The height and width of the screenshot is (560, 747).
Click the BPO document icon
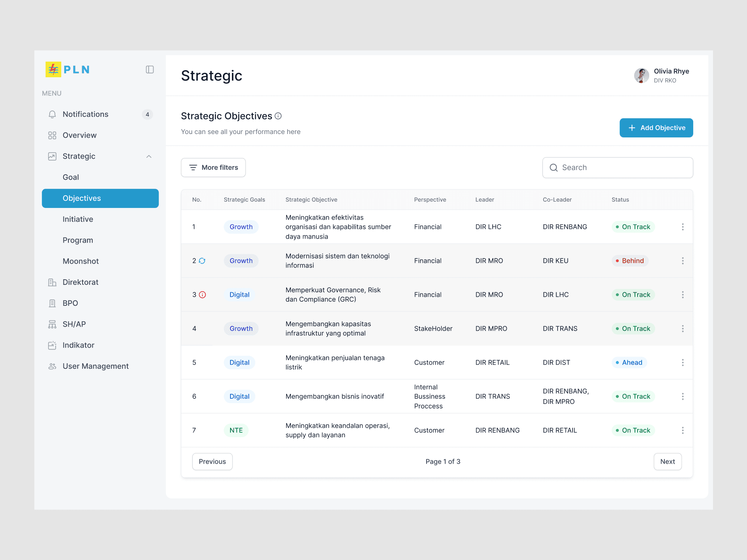52,303
